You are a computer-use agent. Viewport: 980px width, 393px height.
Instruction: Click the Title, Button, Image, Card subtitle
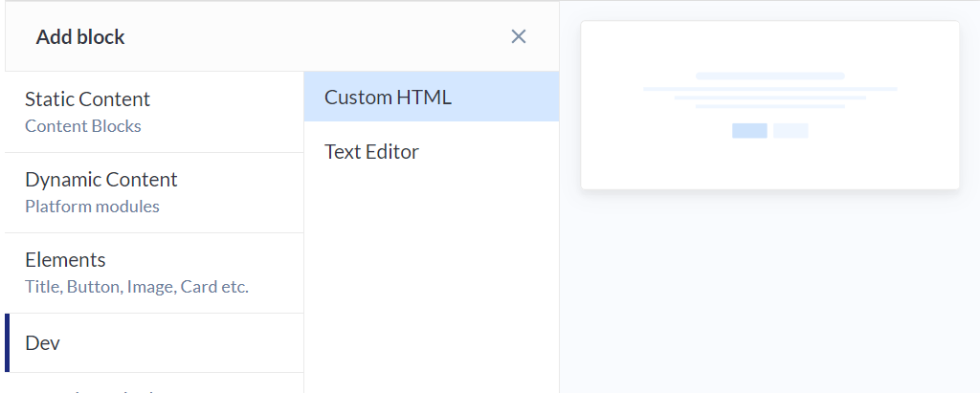(x=137, y=287)
